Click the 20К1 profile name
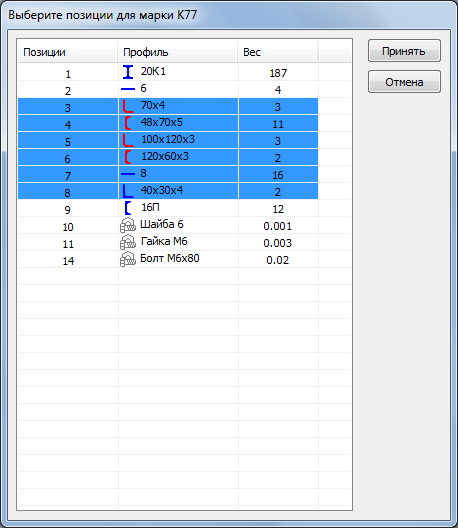Viewport: 458px width, 528px height. [153, 71]
